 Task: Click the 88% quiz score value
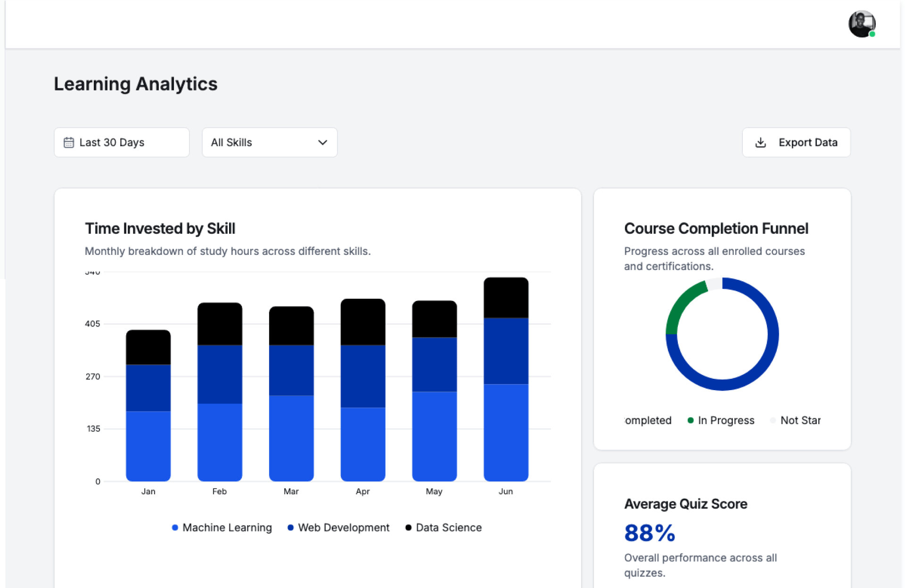[x=650, y=533]
